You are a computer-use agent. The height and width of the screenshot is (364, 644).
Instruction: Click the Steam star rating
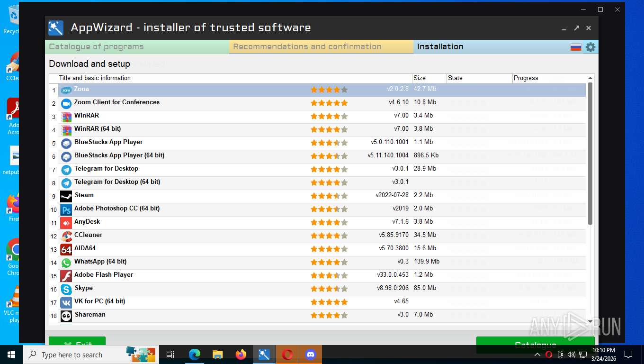(x=329, y=196)
